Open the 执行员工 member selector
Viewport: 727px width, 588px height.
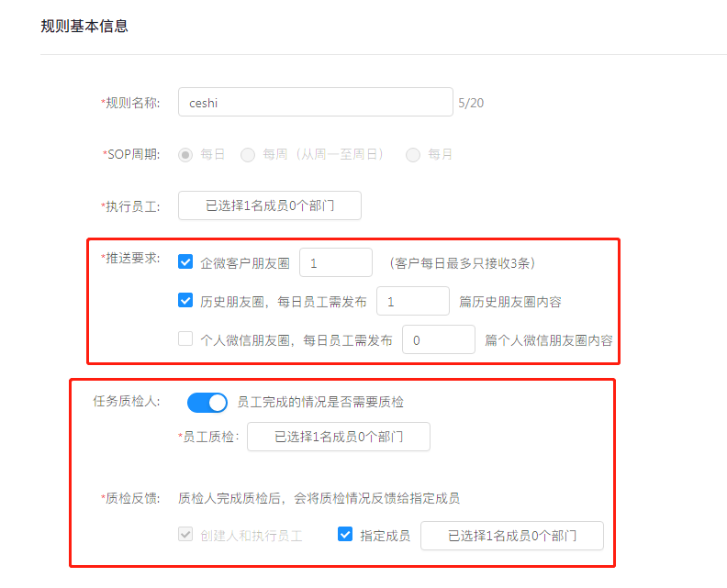pos(270,205)
